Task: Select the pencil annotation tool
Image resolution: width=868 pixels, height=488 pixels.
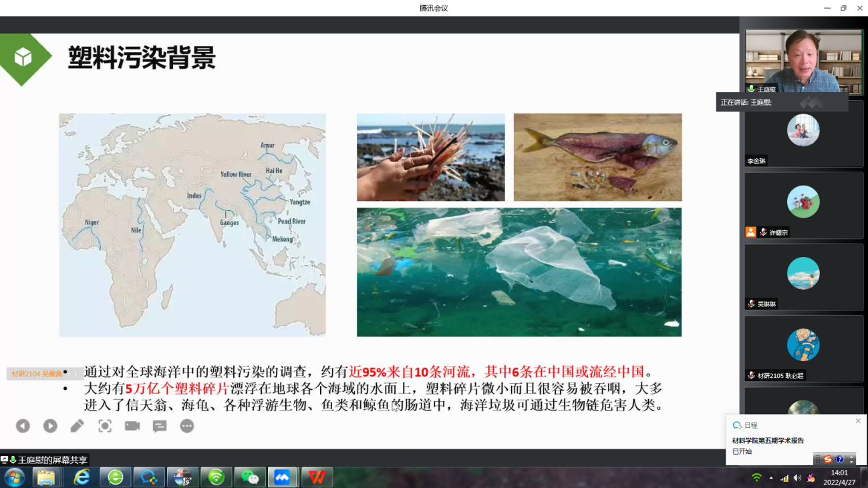Action: 78,426
